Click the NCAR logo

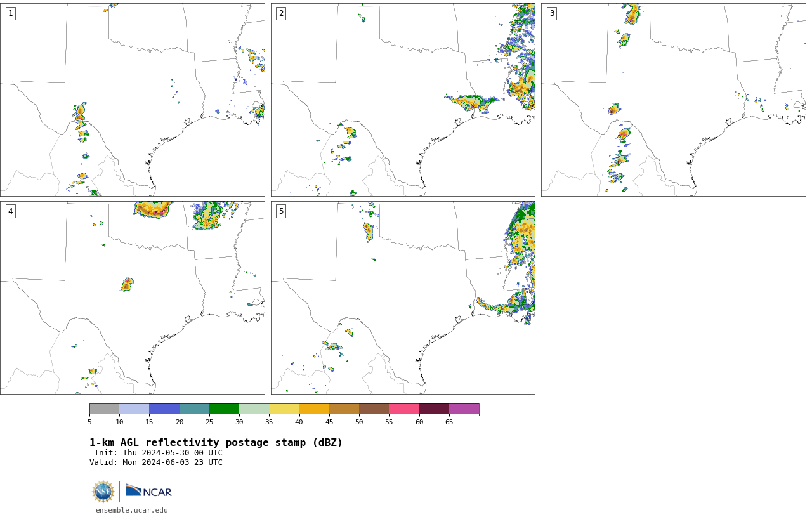148,491
